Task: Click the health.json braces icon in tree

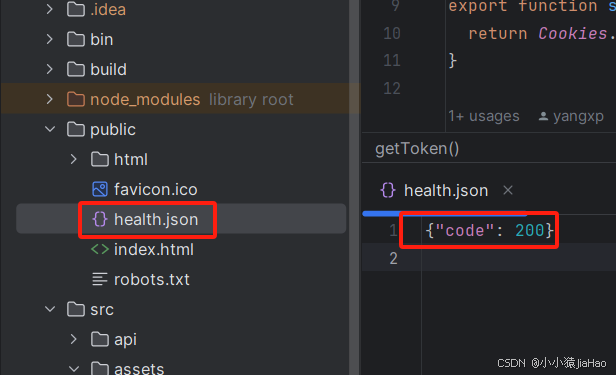Action: [100, 219]
